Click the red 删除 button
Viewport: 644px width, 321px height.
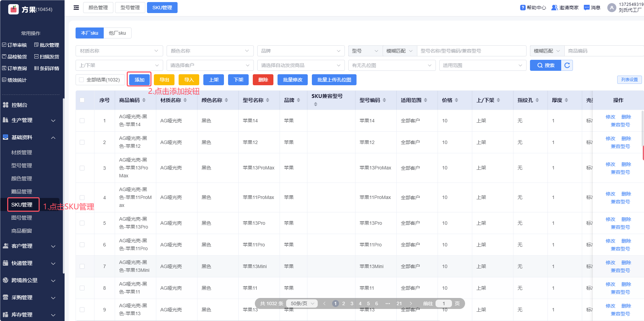(263, 80)
